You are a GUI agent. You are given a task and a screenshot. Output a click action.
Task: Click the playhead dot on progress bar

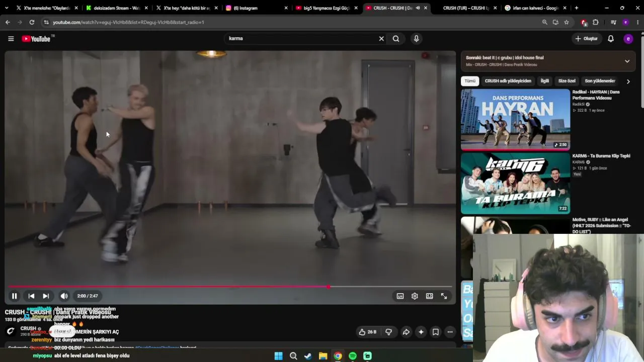328,287
